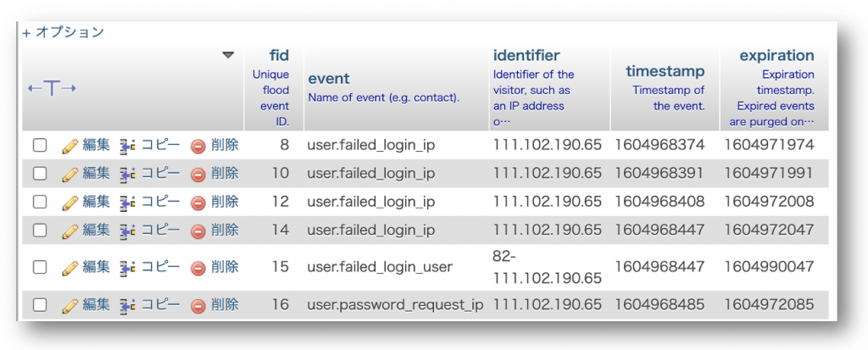Check the row checkbox for fid 8
This screenshot has width=868, height=350.
(39, 145)
